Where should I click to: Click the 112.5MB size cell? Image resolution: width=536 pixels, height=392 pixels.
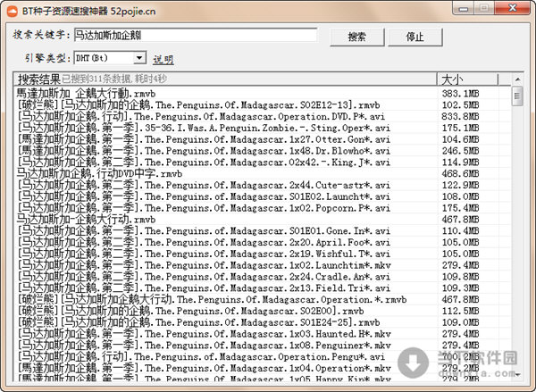[460, 311]
